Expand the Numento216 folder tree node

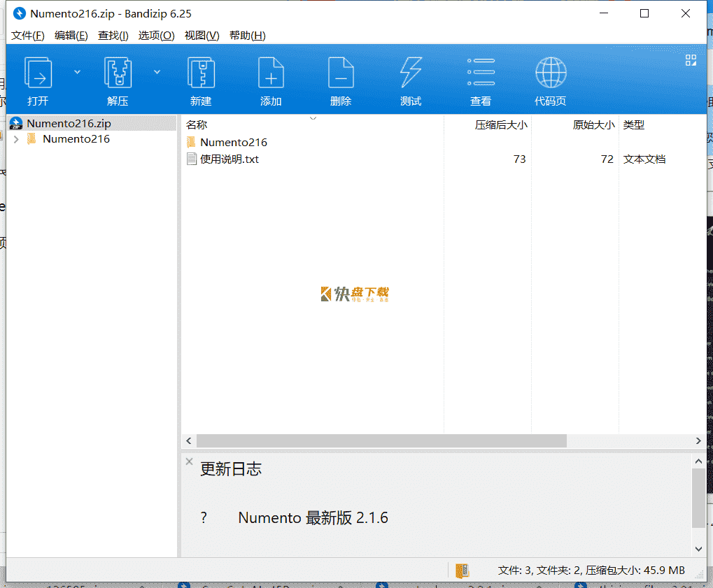click(16, 139)
